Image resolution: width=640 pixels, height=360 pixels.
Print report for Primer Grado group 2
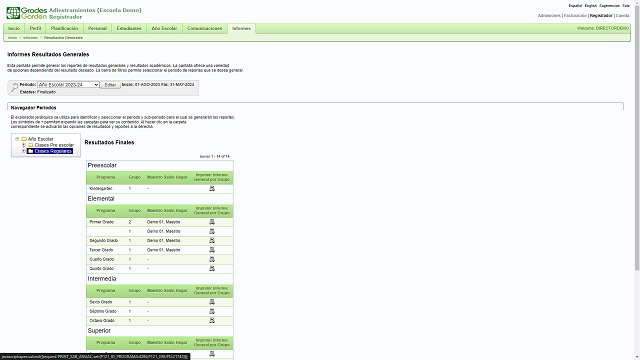(212, 222)
